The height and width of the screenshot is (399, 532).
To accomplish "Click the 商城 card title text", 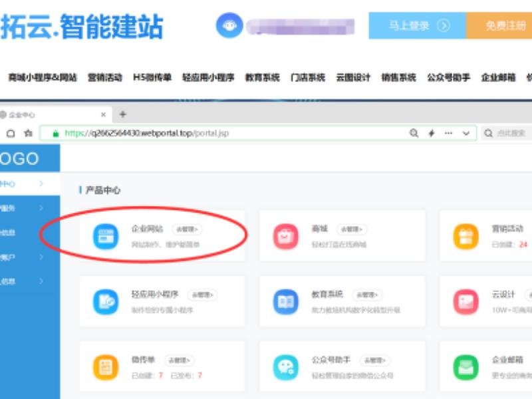I will tap(320, 229).
